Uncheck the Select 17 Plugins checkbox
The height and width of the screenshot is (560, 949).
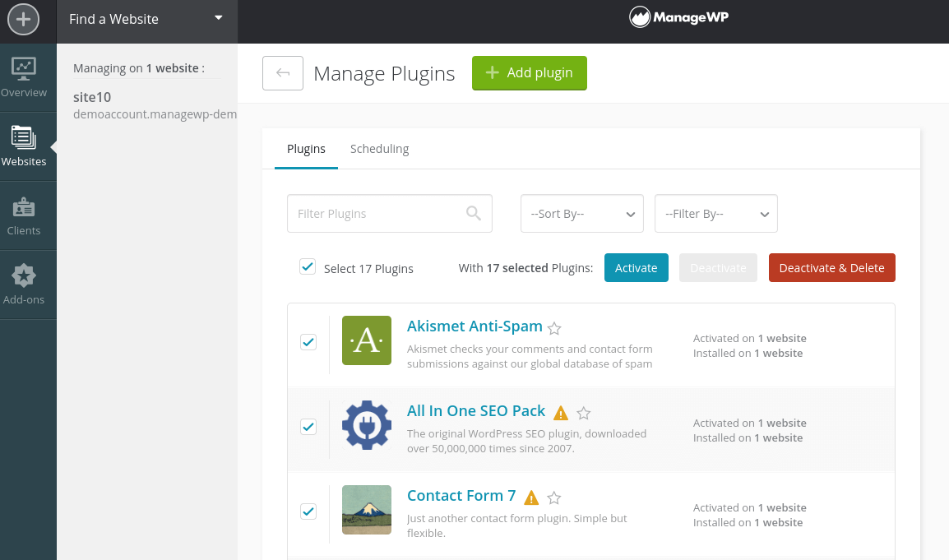[x=308, y=266]
